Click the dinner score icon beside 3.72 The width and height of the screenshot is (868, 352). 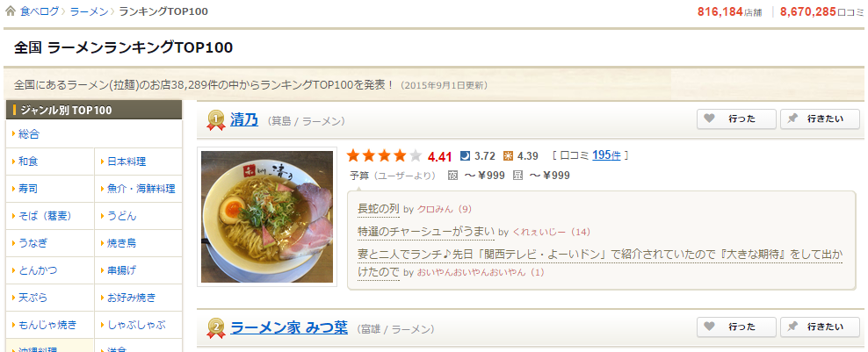click(465, 156)
